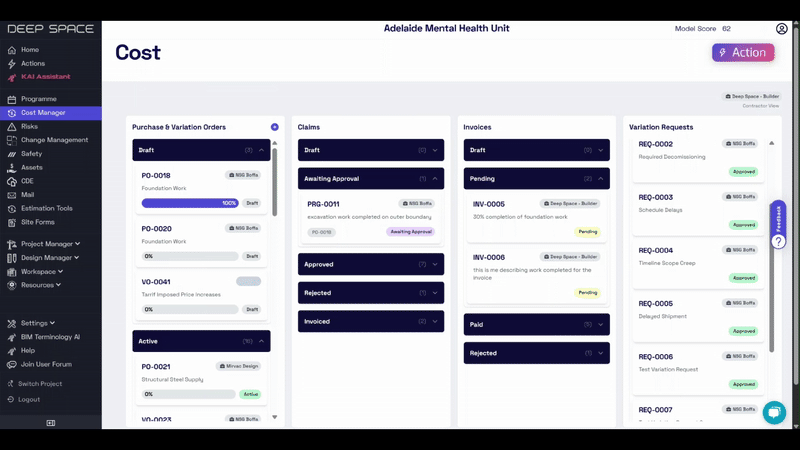Open the REQ-0006 Test Variation Request
This screenshot has height=450, width=800.
[x=698, y=370]
